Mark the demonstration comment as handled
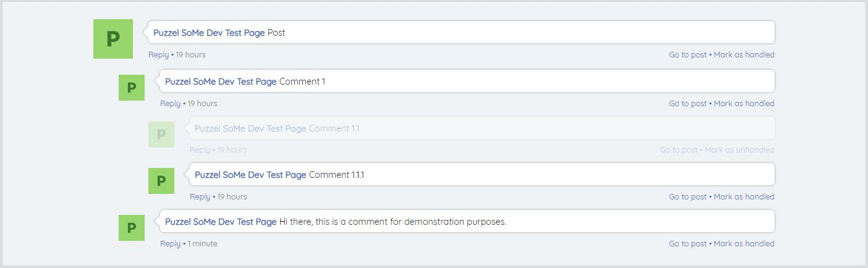Screen dimensions: 868x268 744,244
